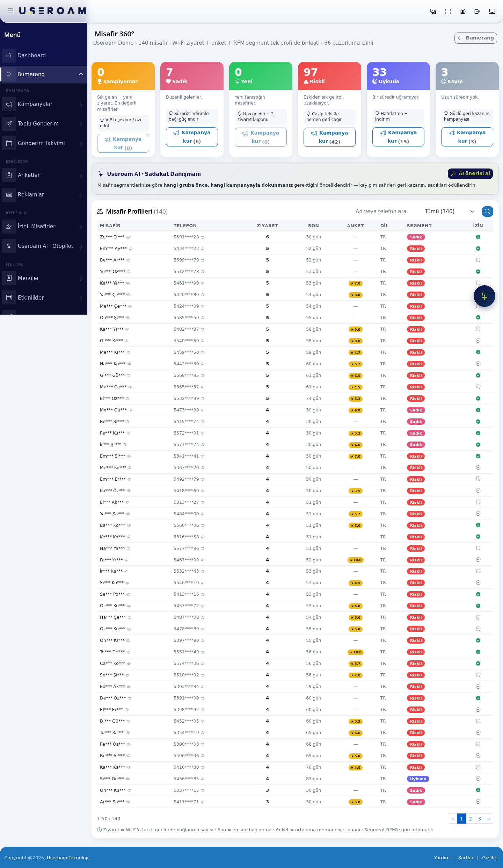Click the Reklamlar ad icon
The image size is (503, 868).
pyautogui.click(x=9, y=195)
